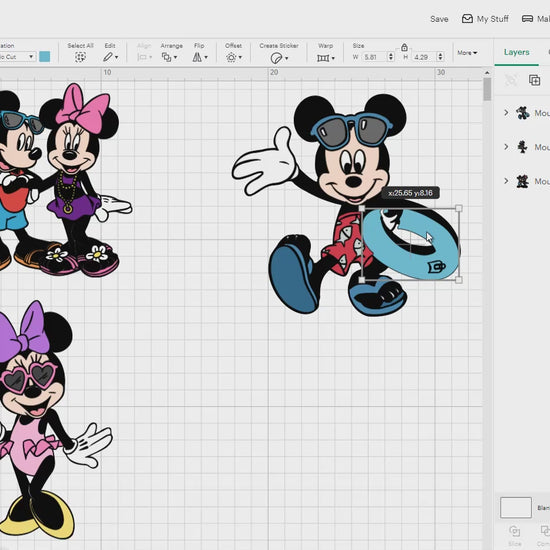Open the Create Sticker tool
Image resolution: width=550 pixels, height=550 pixels.
coord(279,58)
